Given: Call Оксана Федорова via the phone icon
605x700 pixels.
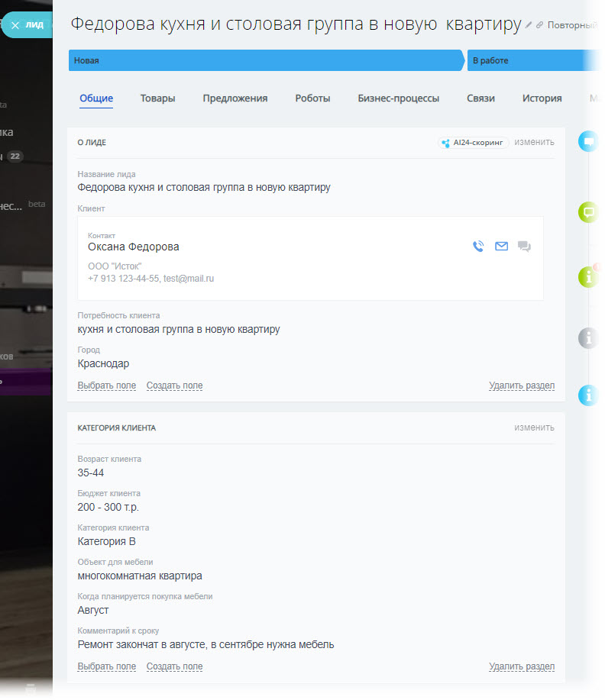Looking at the screenshot, I should 478,246.
